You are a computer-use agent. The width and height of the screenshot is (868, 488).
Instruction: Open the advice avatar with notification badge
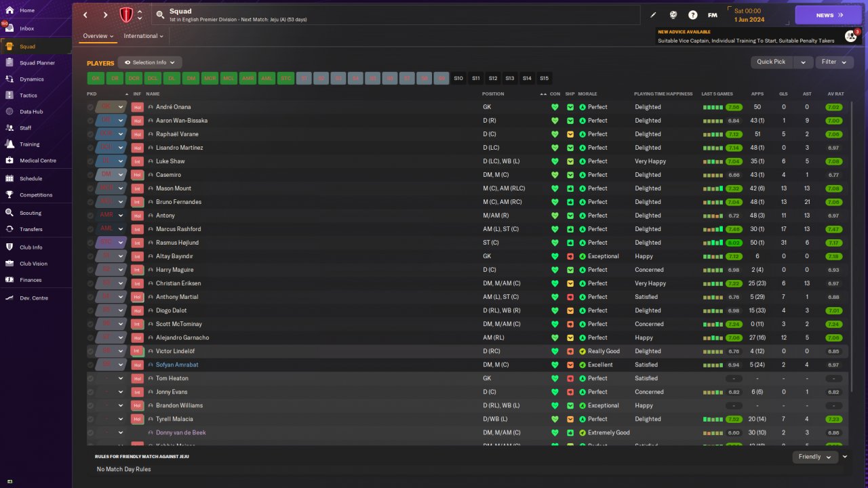(x=851, y=36)
